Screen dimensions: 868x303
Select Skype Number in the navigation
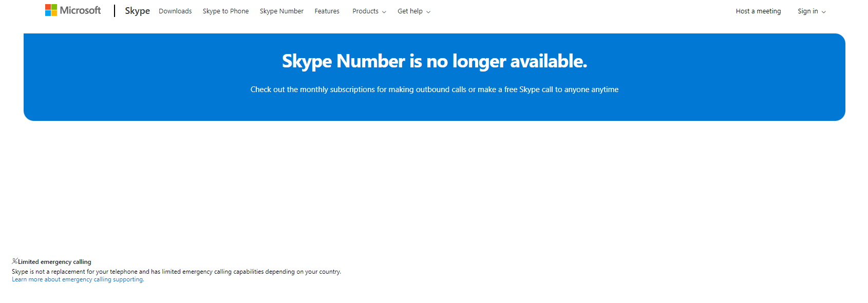tap(281, 11)
